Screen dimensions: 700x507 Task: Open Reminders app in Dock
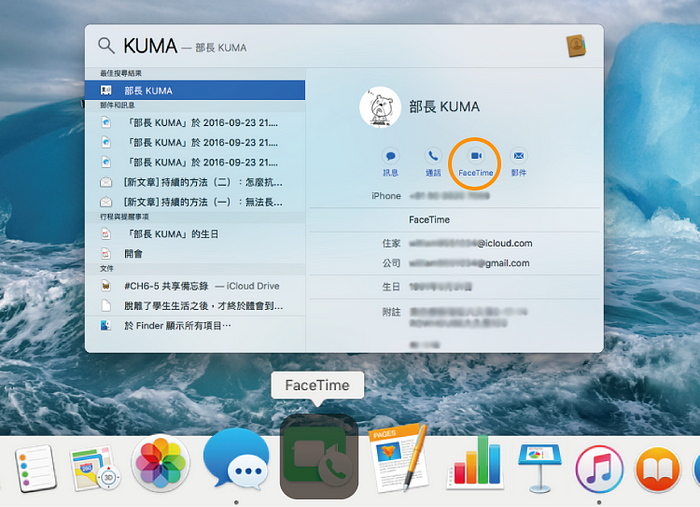[35, 468]
